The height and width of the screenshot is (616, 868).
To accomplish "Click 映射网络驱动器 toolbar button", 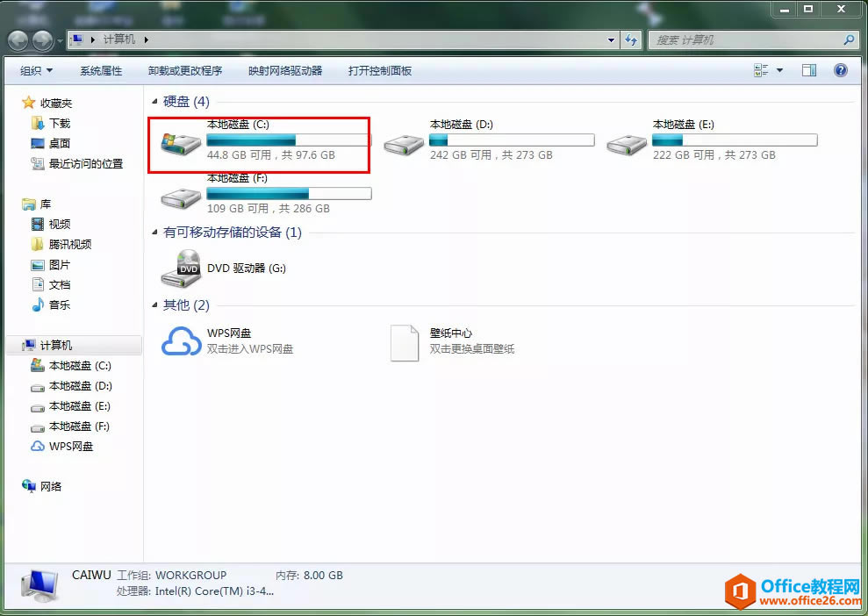I will [285, 71].
